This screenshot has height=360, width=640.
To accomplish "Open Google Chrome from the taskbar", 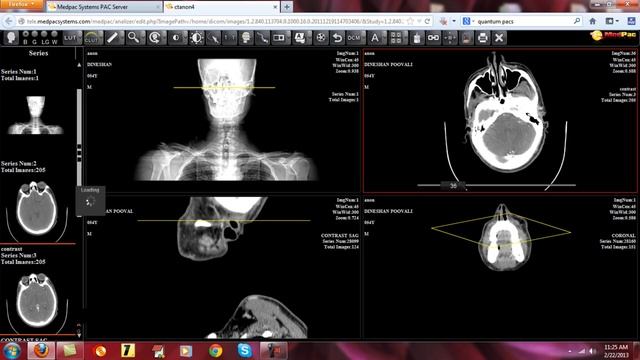I will pos(215,351).
